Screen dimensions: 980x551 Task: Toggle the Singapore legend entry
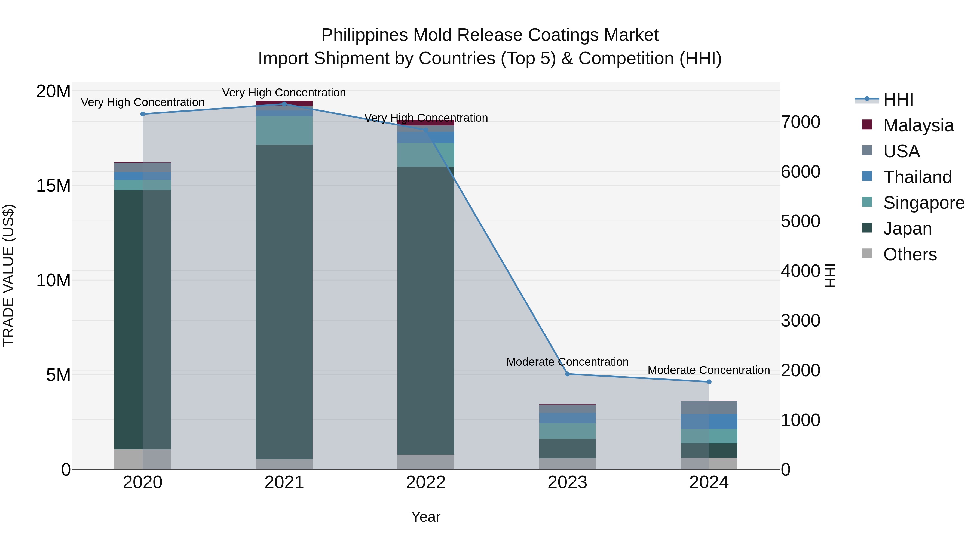[x=913, y=203]
